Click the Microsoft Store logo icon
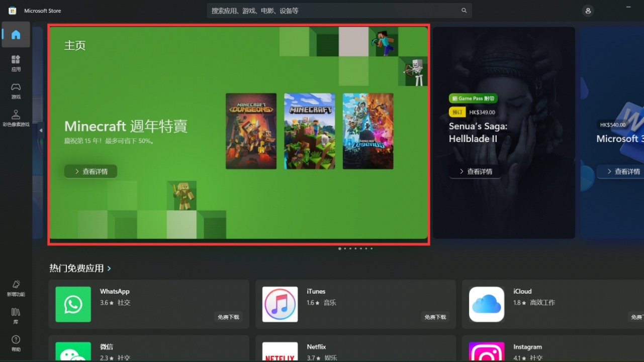Image resolution: width=644 pixels, height=362 pixels. 13,11
